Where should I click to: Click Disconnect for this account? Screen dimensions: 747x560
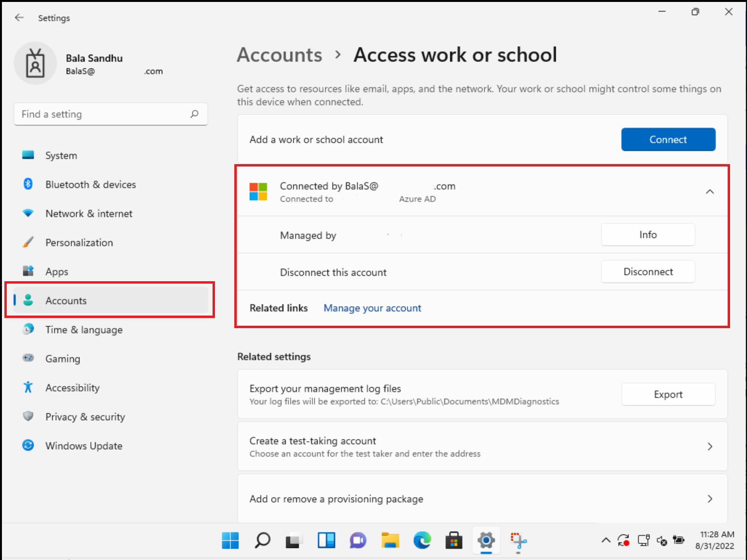pos(648,272)
